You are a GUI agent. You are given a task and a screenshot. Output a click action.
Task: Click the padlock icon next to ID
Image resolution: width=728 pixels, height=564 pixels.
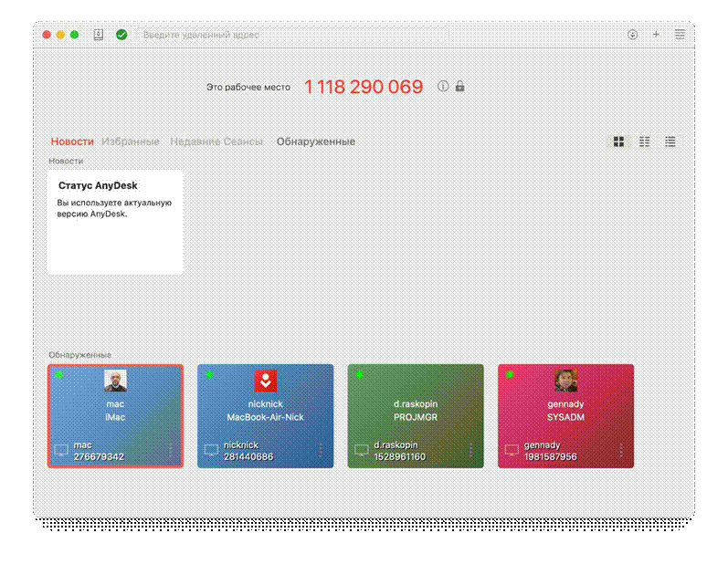(459, 87)
